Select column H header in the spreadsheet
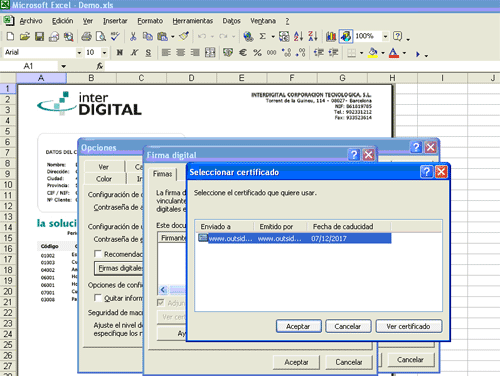Image resolution: width=500 pixels, height=376 pixels. [392, 78]
